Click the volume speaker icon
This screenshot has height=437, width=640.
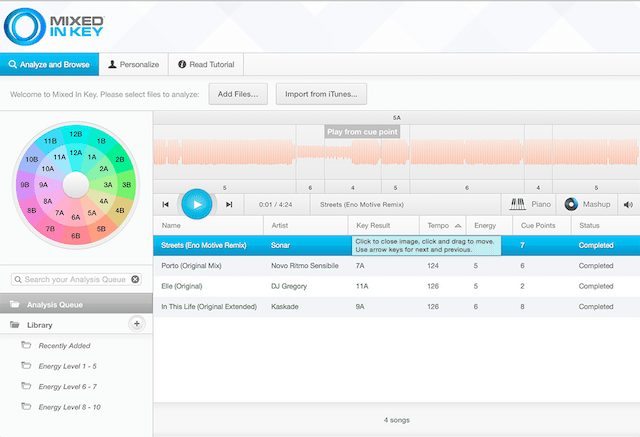628,204
